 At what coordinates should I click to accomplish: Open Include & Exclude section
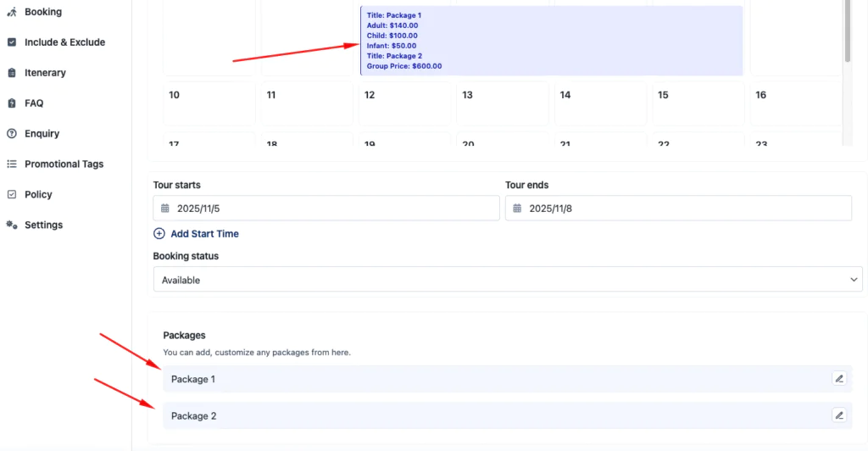[64, 42]
